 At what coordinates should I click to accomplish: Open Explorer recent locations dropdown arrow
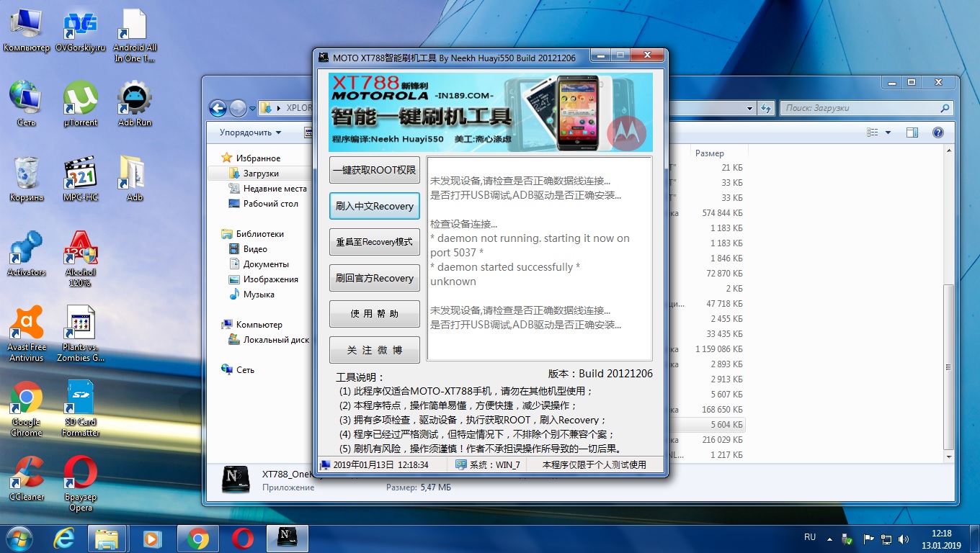pos(252,109)
